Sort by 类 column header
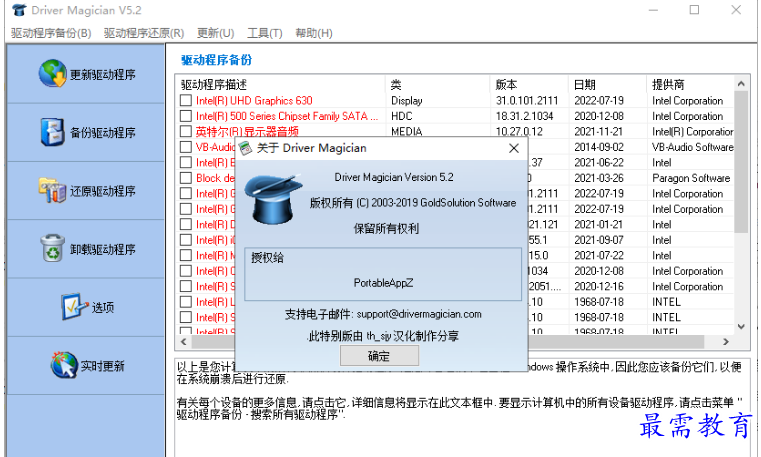Viewport: 761px width, 457px height. coord(438,84)
